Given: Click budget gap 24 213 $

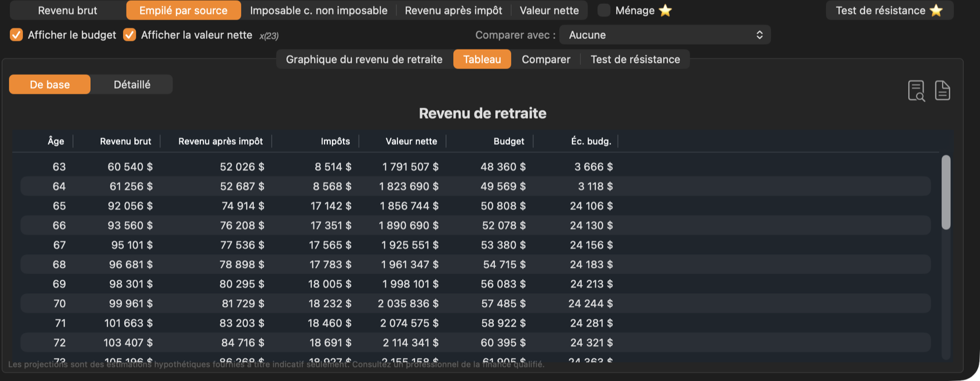Looking at the screenshot, I should 591,284.
